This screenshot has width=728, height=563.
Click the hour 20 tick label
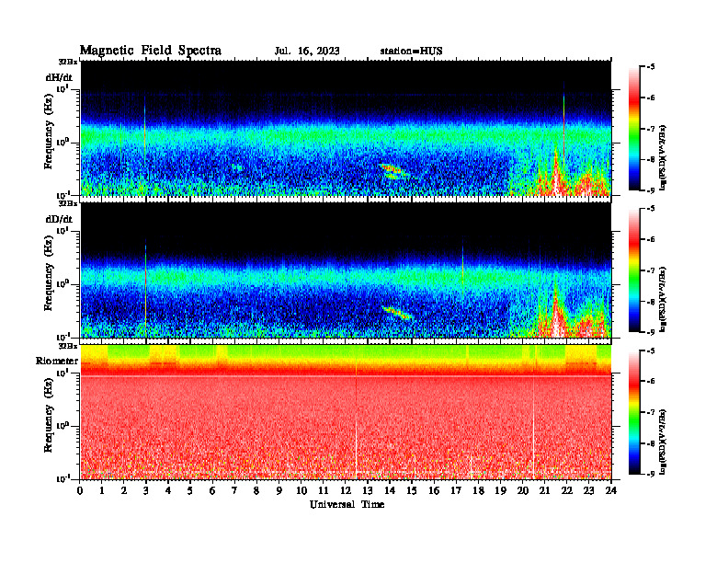(523, 490)
